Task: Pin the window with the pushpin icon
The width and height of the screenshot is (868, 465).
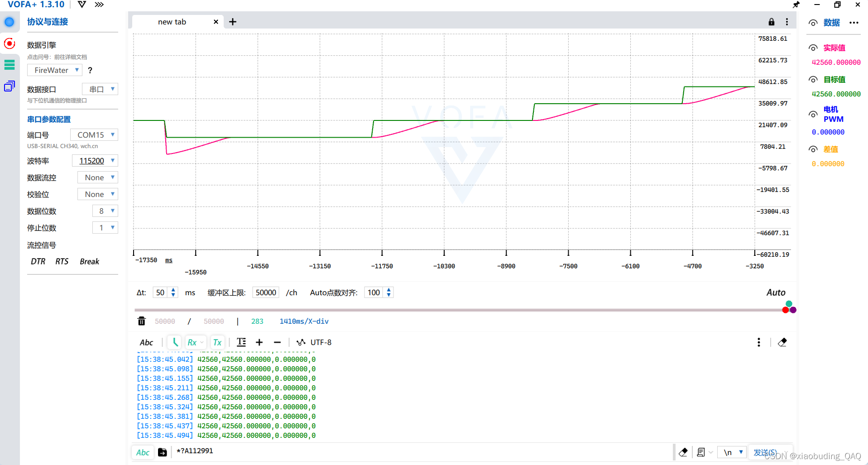Action: coord(796,5)
